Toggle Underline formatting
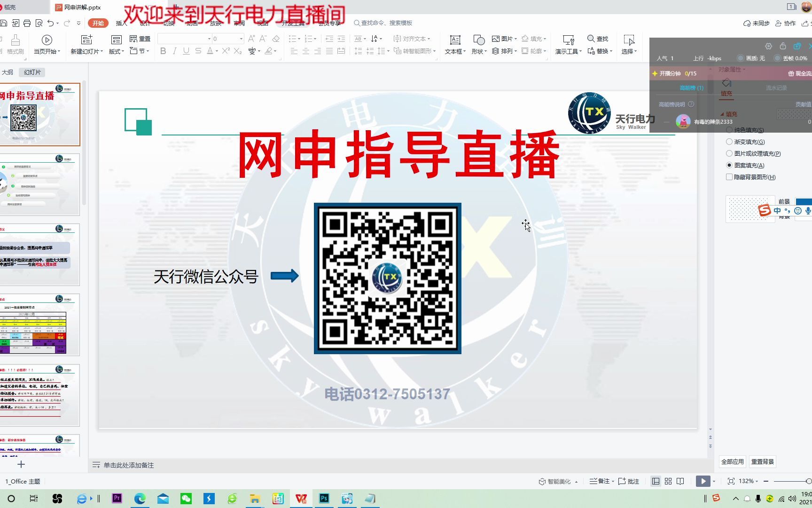The image size is (812, 508). coord(187,51)
